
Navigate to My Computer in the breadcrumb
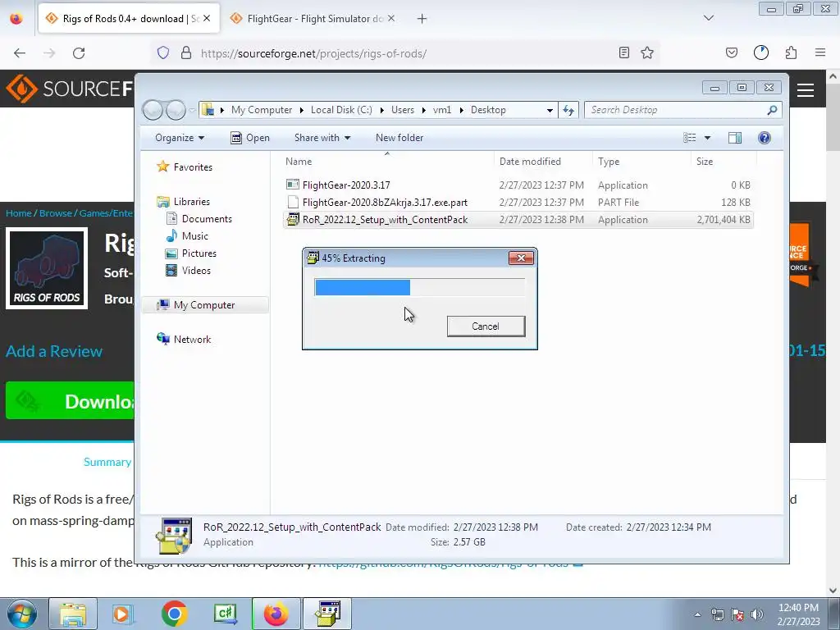262,110
